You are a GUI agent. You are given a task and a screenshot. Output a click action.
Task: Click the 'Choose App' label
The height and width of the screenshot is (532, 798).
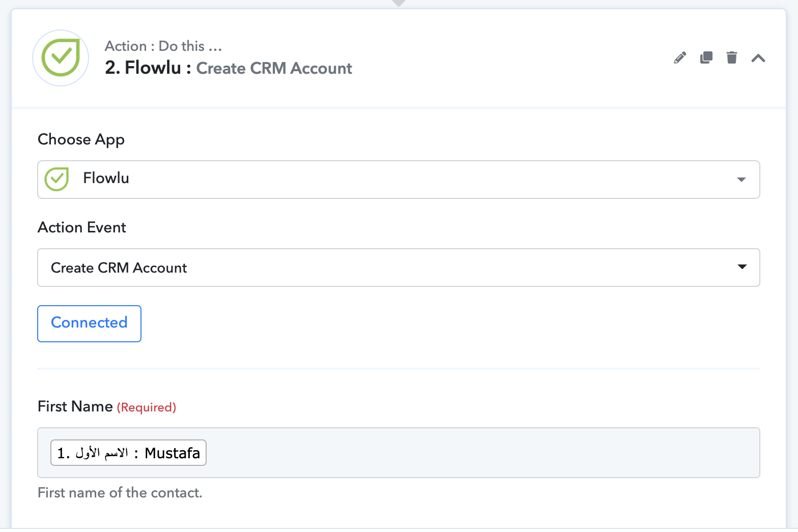[81, 139]
